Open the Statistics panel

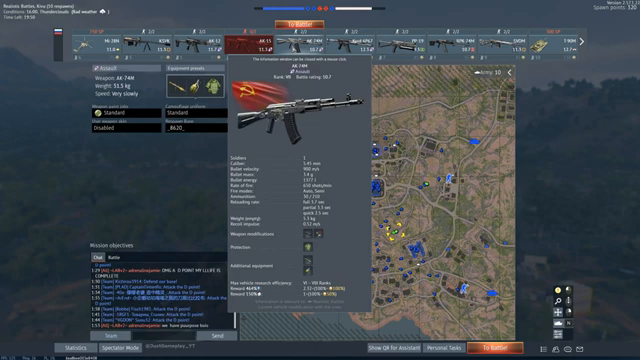coord(76,348)
